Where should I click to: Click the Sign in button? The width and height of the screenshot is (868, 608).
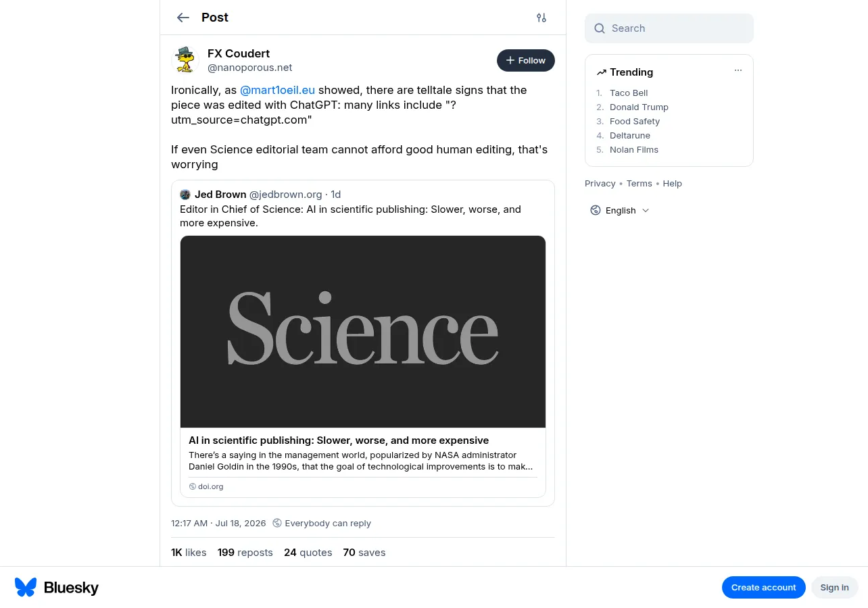point(835,587)
